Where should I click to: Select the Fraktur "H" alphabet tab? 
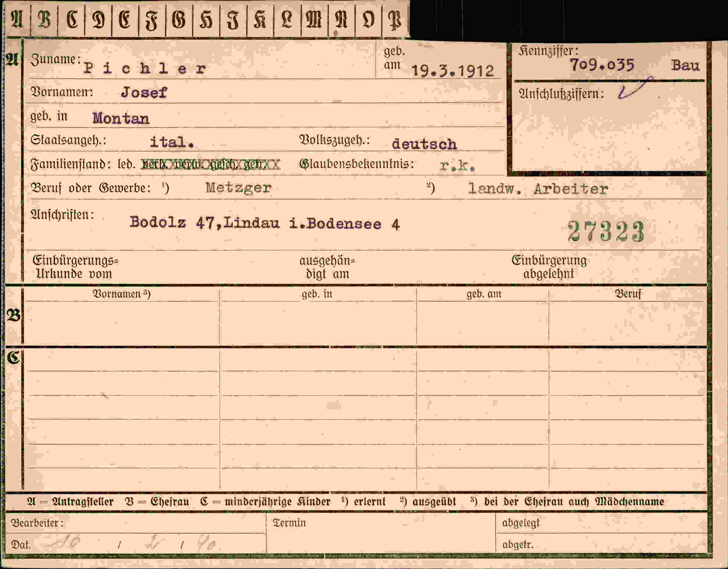[206, 20]
